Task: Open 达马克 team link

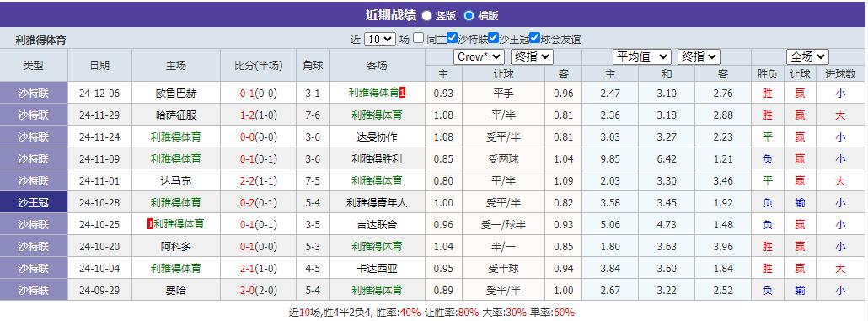Action: 176,181
